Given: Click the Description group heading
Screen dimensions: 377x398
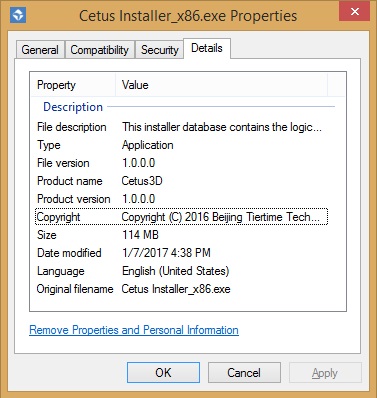Looking at the screenshot, I should click(73, 107).
